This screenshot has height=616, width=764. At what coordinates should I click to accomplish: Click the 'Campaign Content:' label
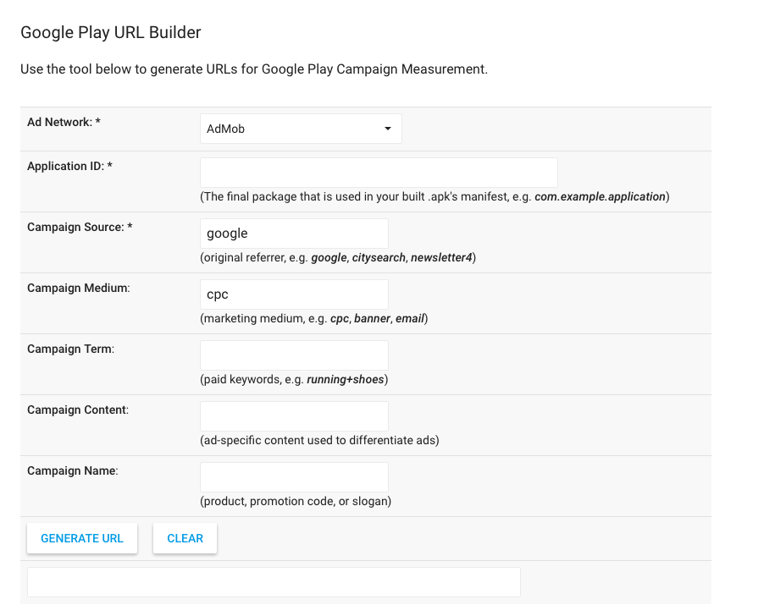pyautogui.click(x=78, y=410)
